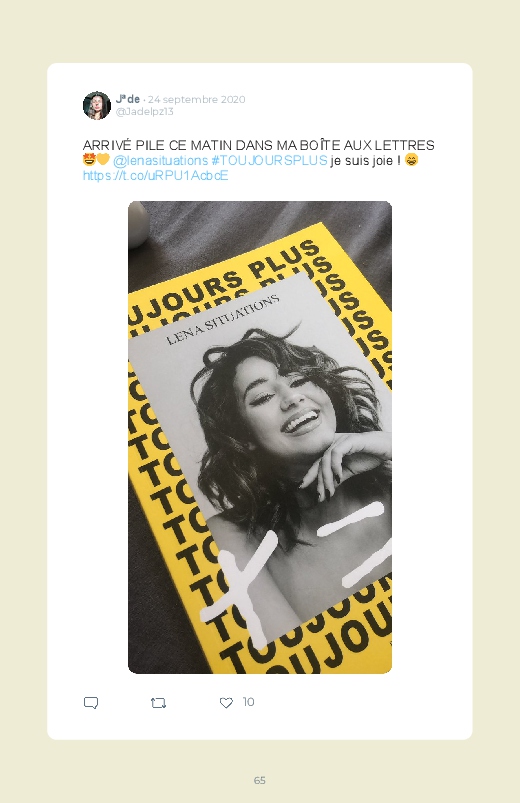Screen dimensions: 520x803
Task: Click the yellow heart emoji
Action: [103, 160]
